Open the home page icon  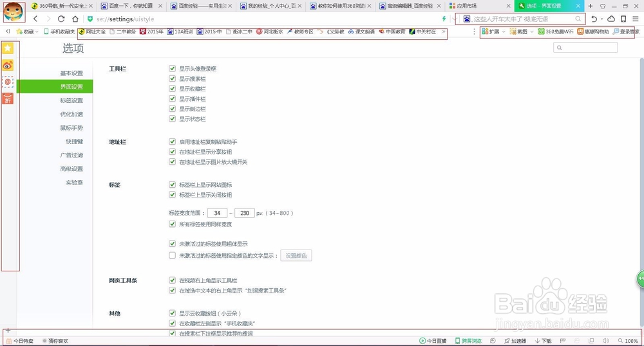75,19
